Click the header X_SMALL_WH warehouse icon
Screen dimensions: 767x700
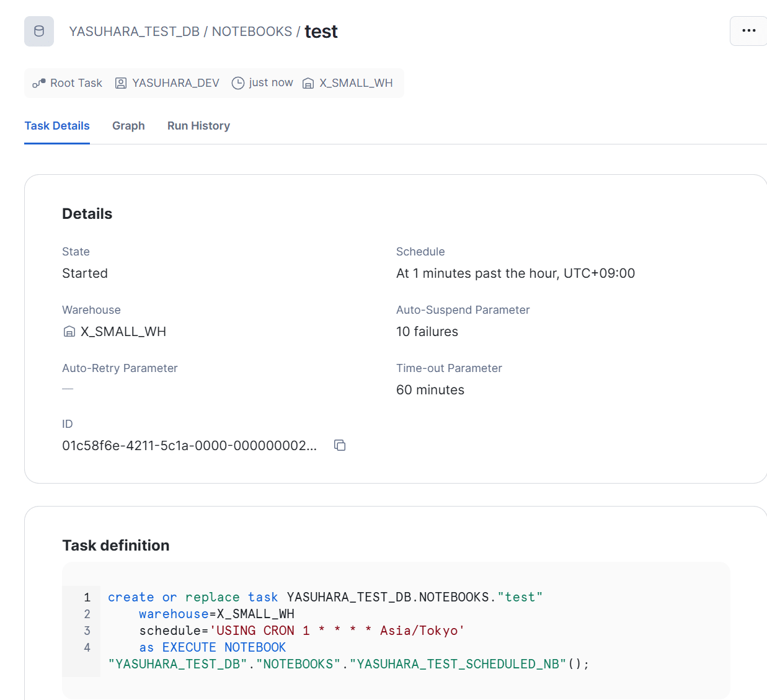[x=308, y=83]
